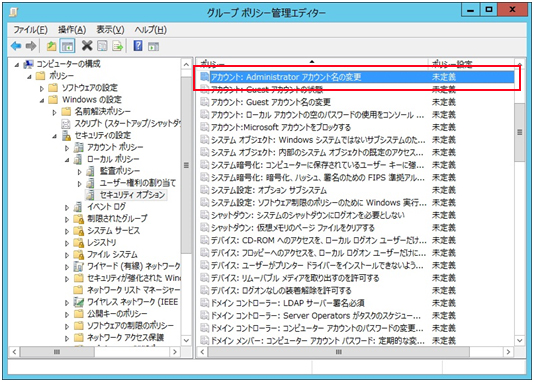
Task: Sort by the ポリシー設定 column header
Action: [472, 63]
